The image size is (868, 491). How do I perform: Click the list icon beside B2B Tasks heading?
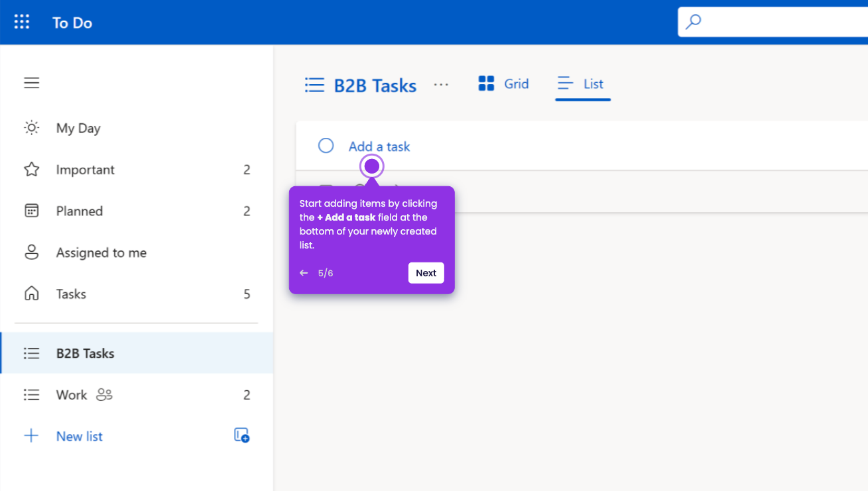click(314, 85)
